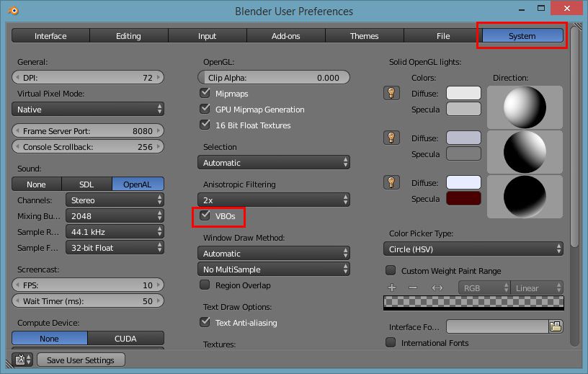Enable Custom Weight Paint Range checkbox
This screenshot has width=588, height=374.
(391, 270)
